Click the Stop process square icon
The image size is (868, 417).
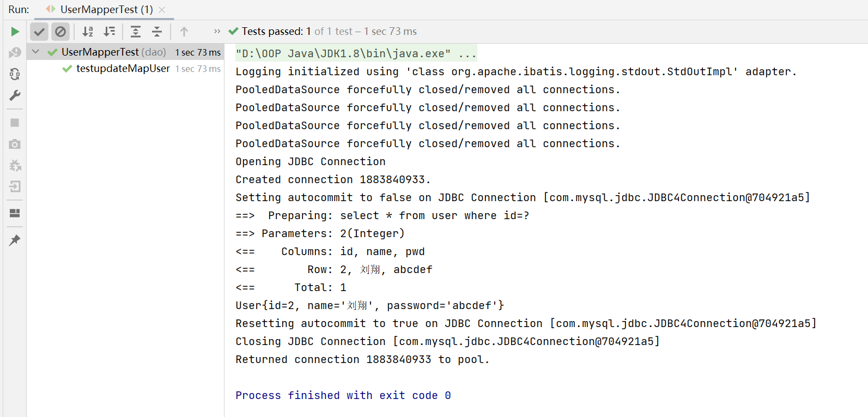click(15, 123)
